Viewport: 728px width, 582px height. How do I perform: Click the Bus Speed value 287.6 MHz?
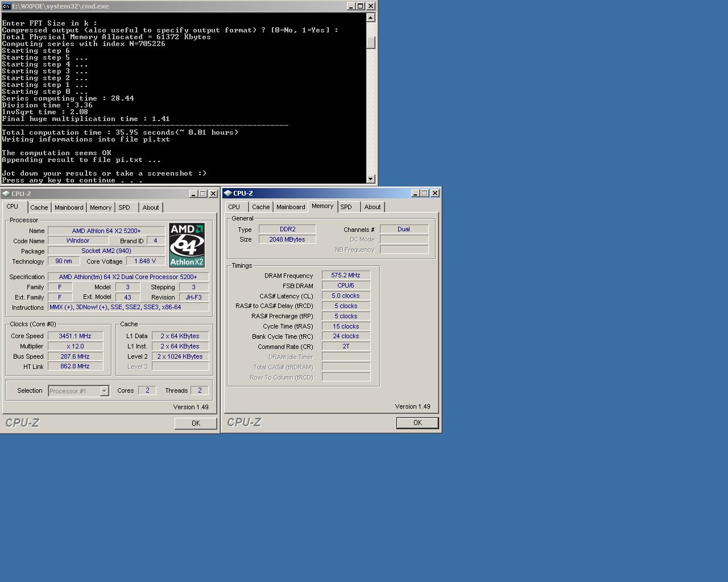coord(75,356)
